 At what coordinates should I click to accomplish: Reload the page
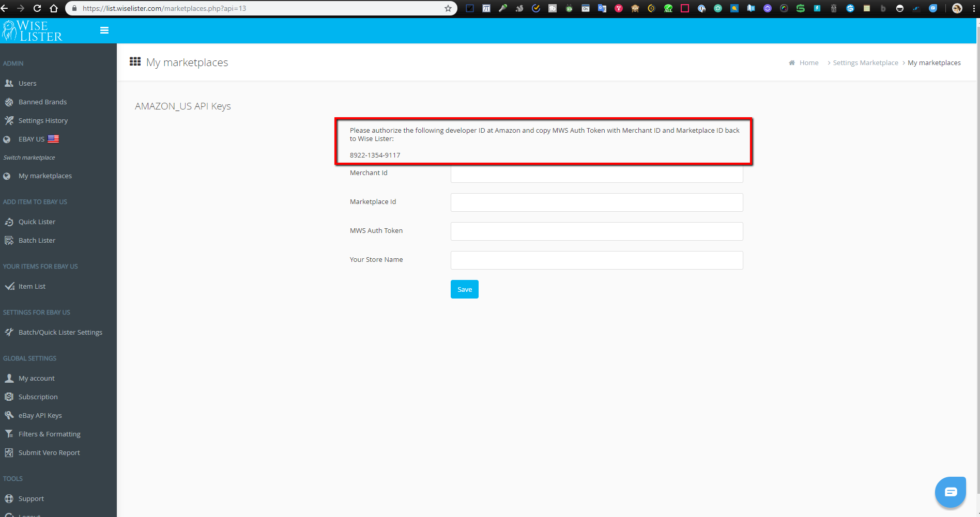tap(37, 8)
